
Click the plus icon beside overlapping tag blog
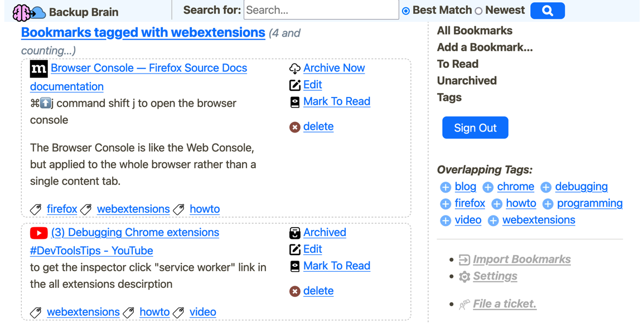point(445,188)
